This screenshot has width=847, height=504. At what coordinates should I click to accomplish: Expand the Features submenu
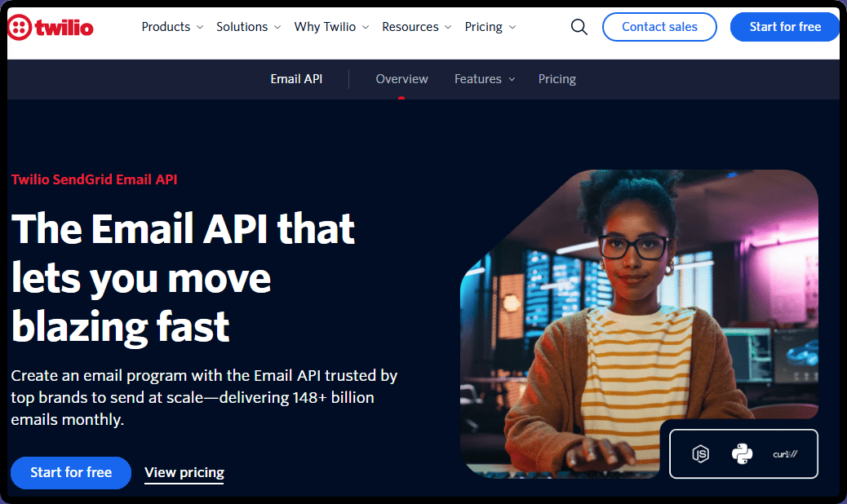pos(485,79)
